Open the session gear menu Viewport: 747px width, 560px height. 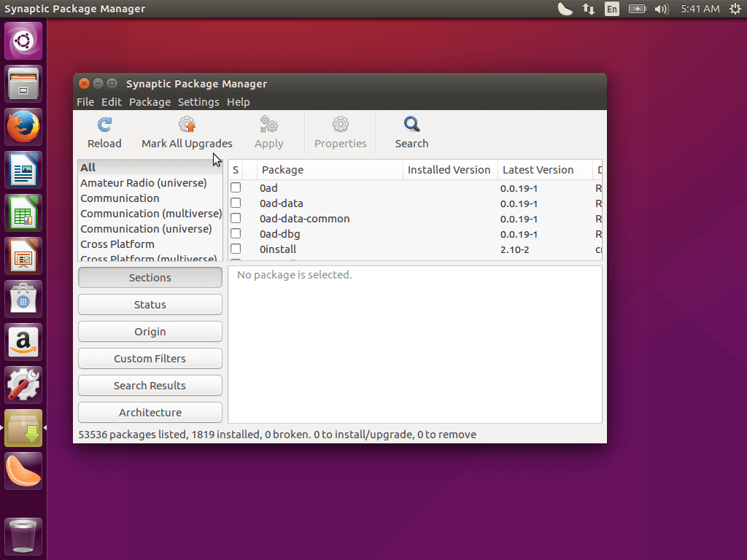click(x=735, y=9)
